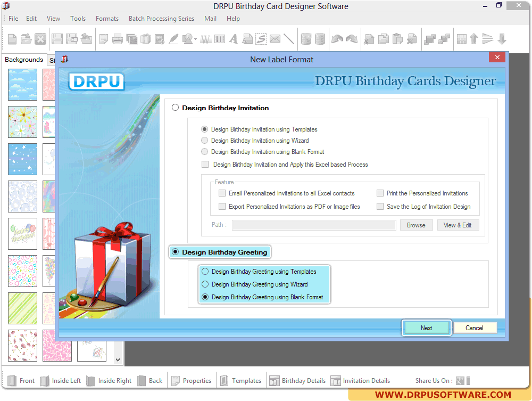This screenshot has height=401, width=532.
Task: Open the Mail menu
Action: pos(210,19)
